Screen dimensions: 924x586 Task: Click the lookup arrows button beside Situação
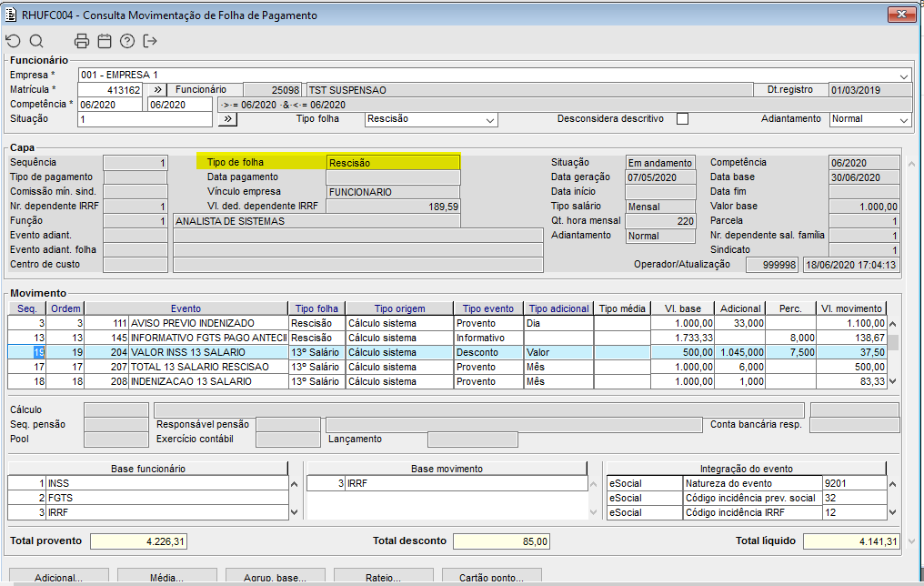(226, 119)
